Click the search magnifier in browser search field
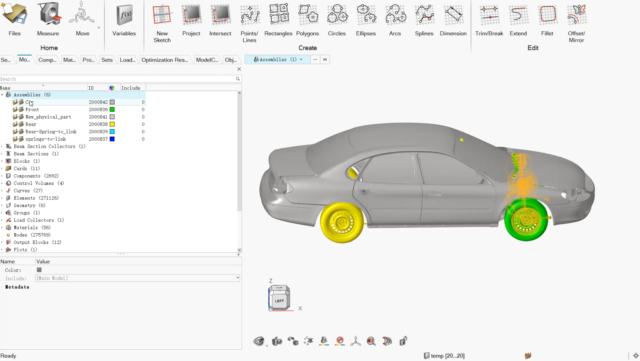This screenshot has height=361, width=640. (238, 79)
